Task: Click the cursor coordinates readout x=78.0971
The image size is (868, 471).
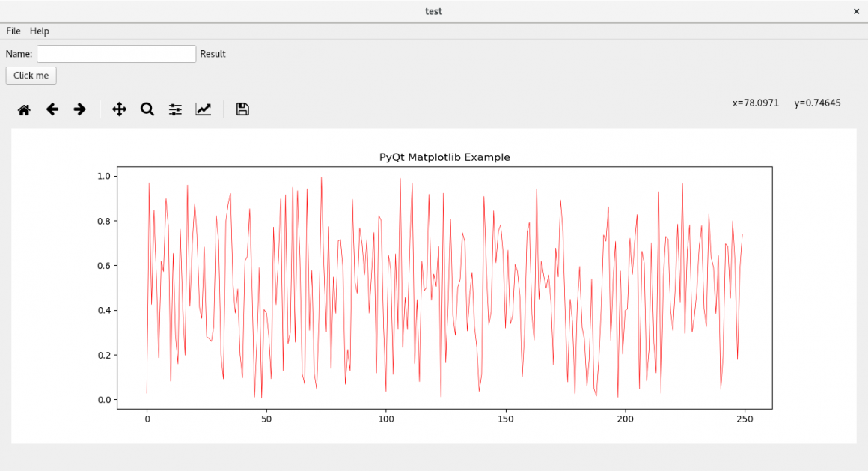Action: (x=756, y=103)
